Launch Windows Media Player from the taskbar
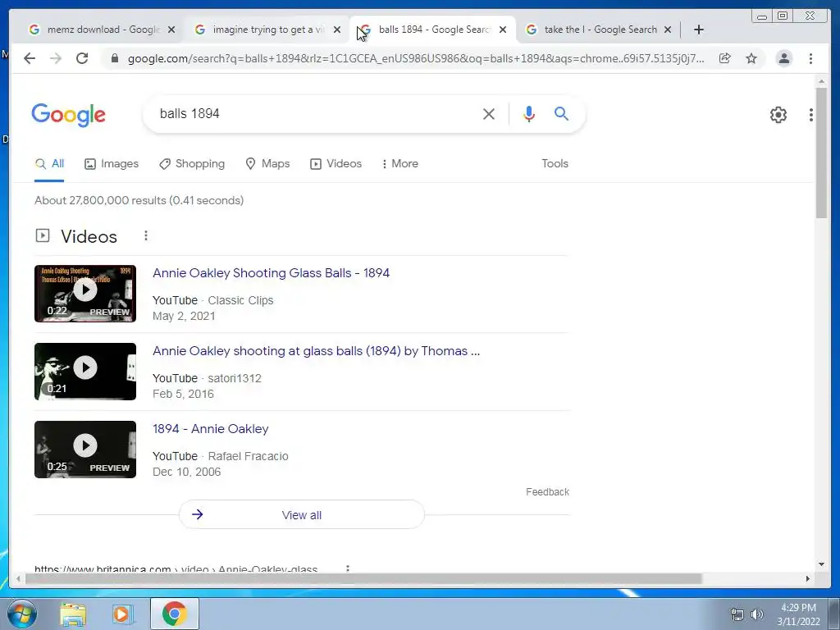The width and height of the screenshot is (840, 630). tap(121, 614)
